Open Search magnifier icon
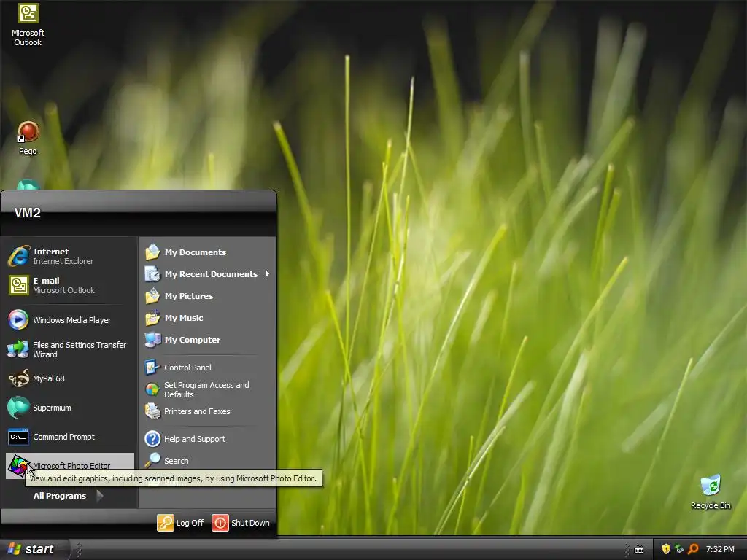The height and width of the screenshot is (560, 747). click(x=152, y=461)
